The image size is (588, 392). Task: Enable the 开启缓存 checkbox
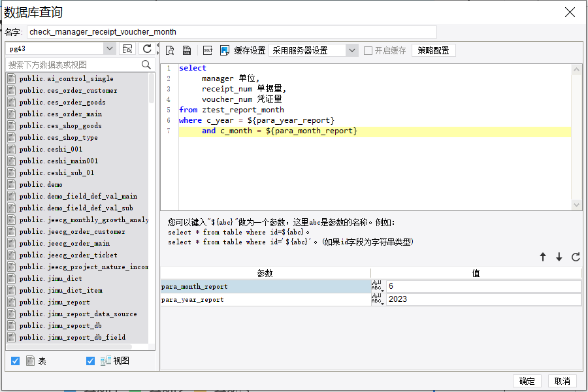(368, 50)
